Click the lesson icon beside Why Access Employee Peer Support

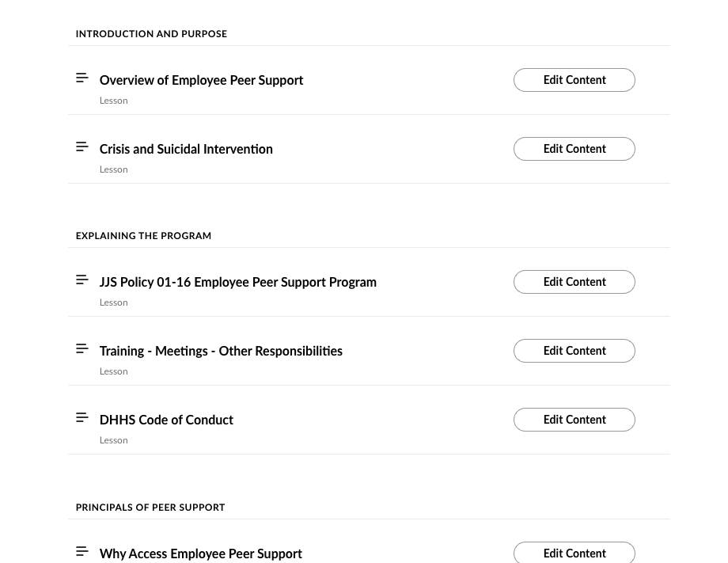[x=82, y=551]
